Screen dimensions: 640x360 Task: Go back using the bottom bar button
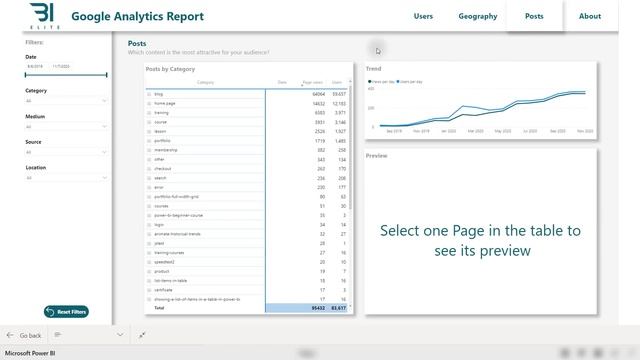[24, 335]
